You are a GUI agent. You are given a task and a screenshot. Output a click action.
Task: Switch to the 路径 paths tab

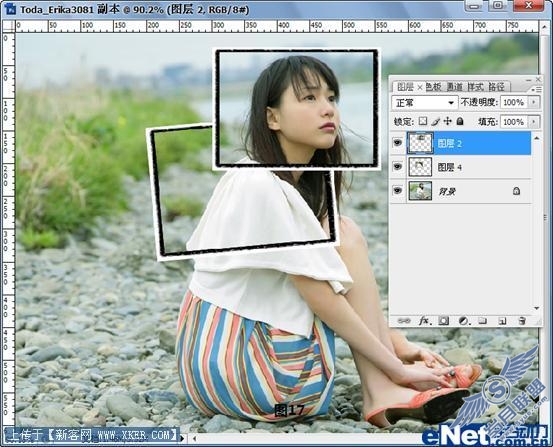pos(496,87)
